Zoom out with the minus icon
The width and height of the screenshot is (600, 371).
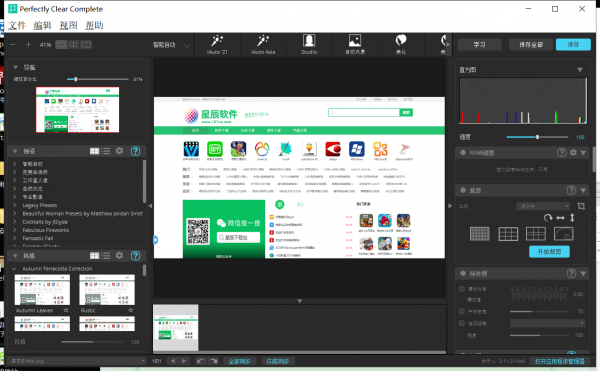(13, 45)
